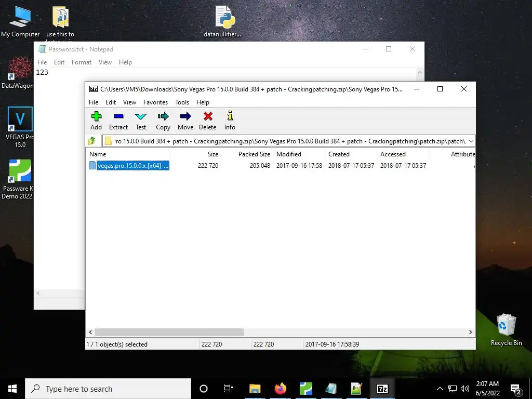The image size is (532, 399).
Task: Open the Info toolbar icon
Action: 230,121
